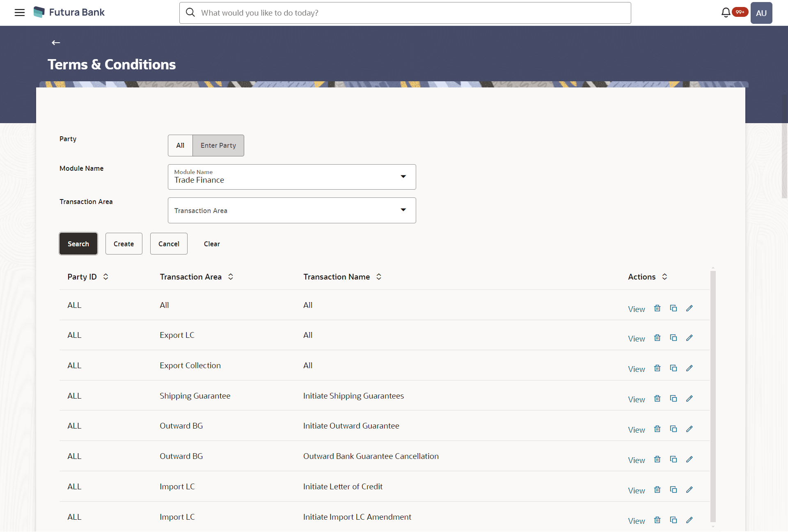Image resolution: width=788 pixels, height=532 pixels.
Task: Delete the Export LC terms row
Action: click(x=657, y=338)
